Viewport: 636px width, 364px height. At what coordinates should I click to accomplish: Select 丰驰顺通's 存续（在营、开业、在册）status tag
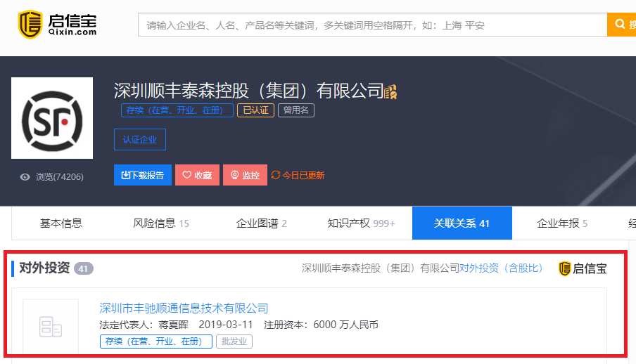point(155,342)
